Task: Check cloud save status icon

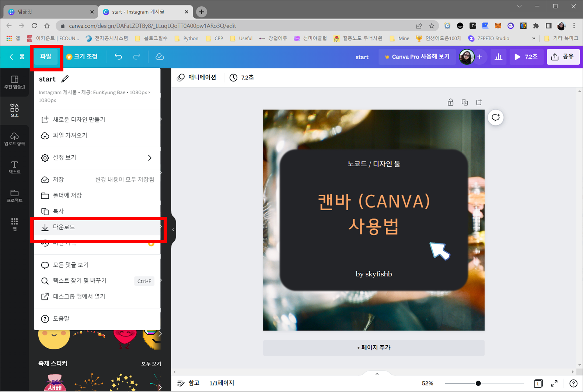Action: click(x=160, y=57)
